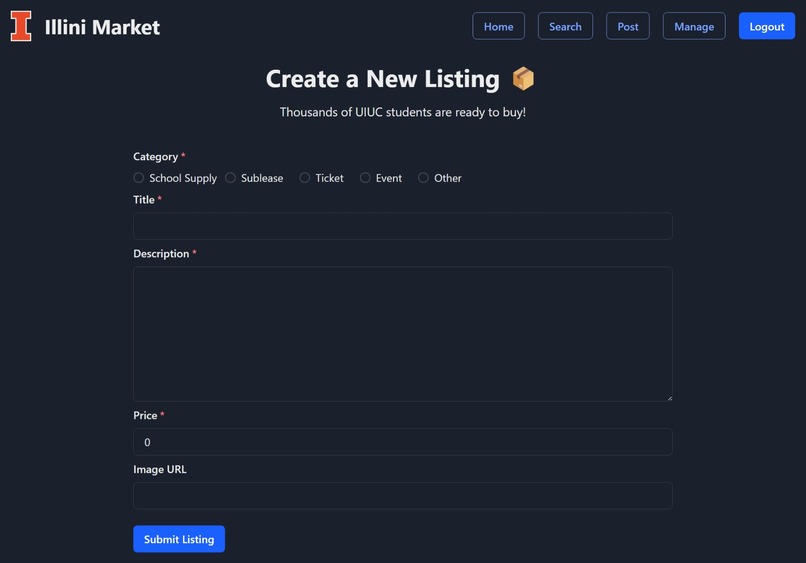Click the Illini block I logo
The width and height of the screenshot is (806, 563).
pyautogui.click(x=21, y=26)
